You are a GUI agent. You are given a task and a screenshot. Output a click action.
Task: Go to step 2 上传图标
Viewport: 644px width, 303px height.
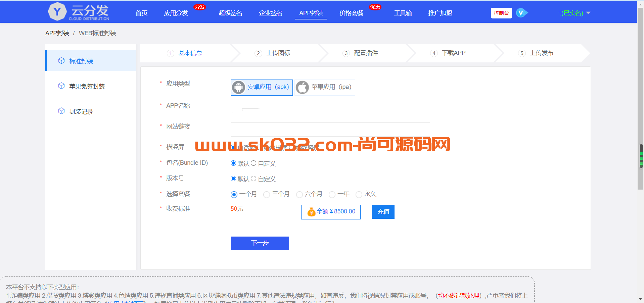tap(272, 53)
